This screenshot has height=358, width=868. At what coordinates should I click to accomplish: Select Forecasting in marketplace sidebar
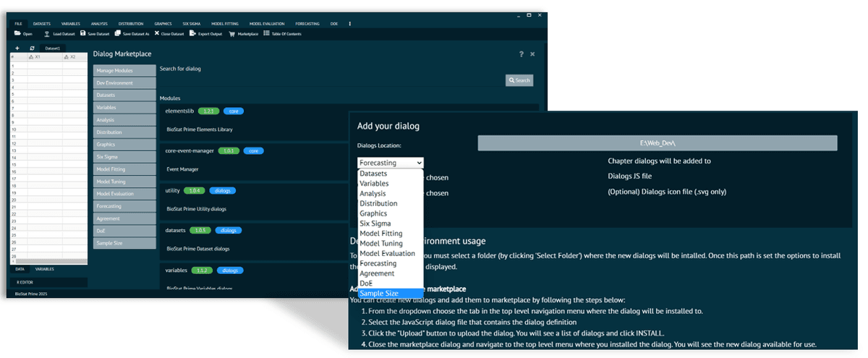coord(124,206)
